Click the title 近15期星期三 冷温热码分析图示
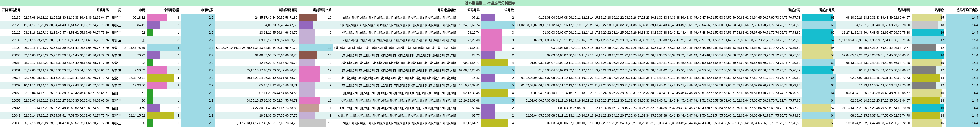Screen dimensions: 980x127 click(490, 3)
